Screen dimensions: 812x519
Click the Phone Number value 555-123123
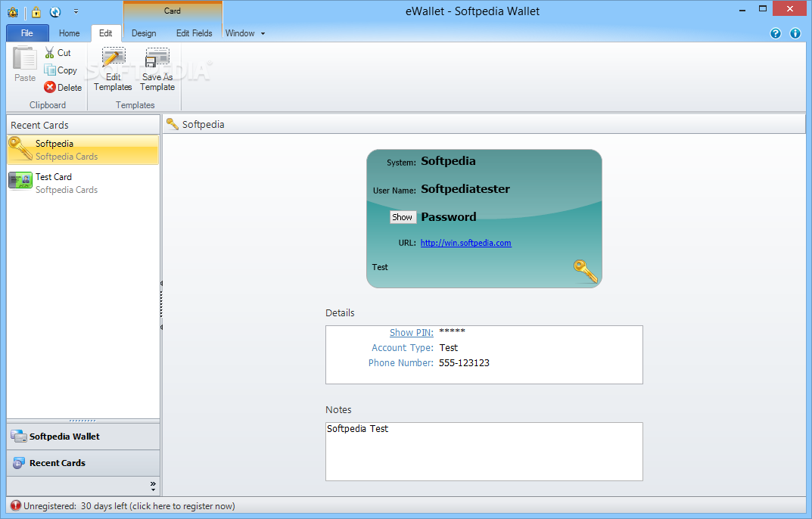(x=464, y=363)
